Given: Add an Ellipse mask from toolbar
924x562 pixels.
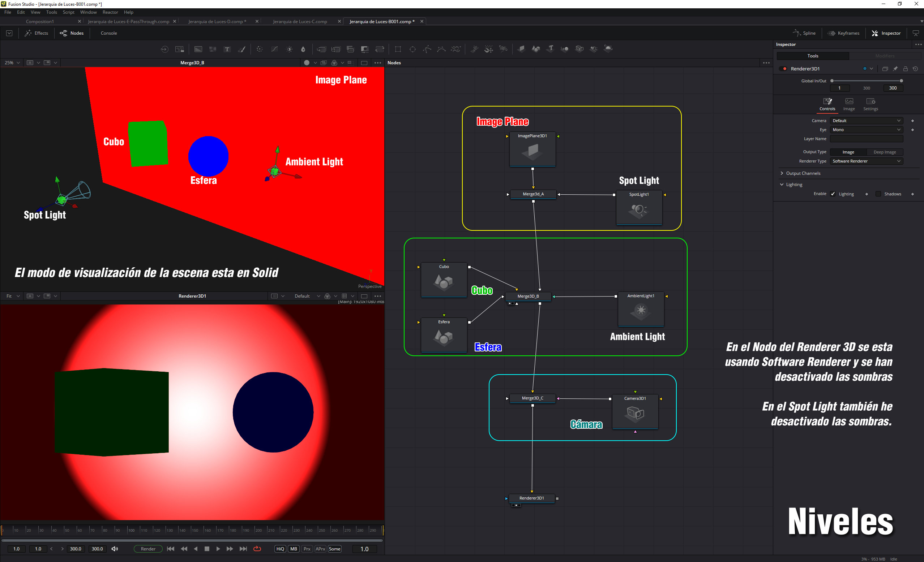Looking at the screenshot, I should click(x=412, y=49).
